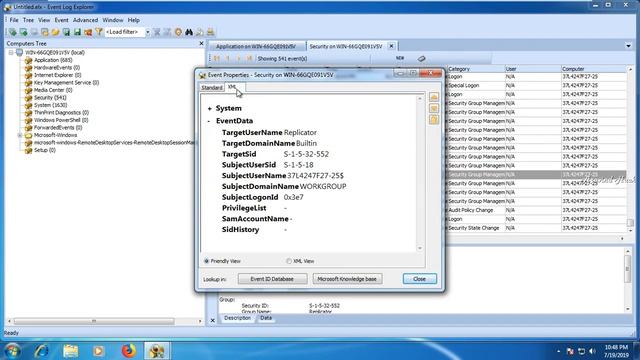Click the binoculars Find icon in toolbar
The height and width of the screenshot is (360, 640).
[x=189, y=32]
